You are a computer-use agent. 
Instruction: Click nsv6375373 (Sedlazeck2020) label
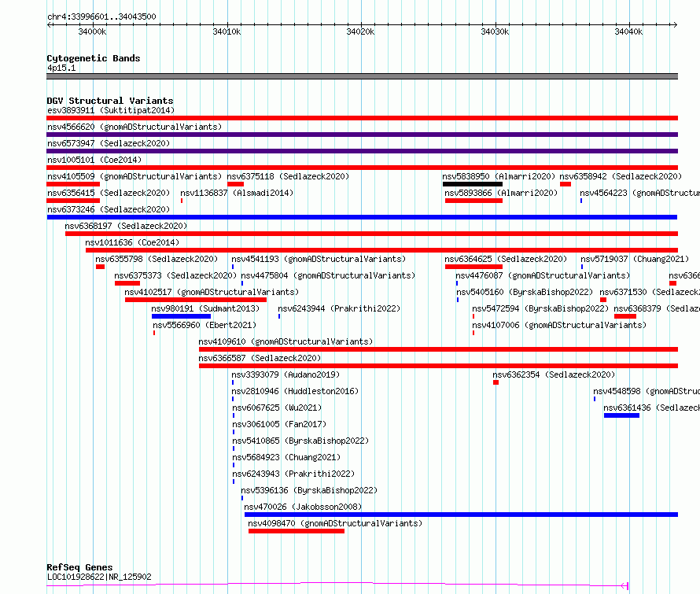[x=175, y=275]
